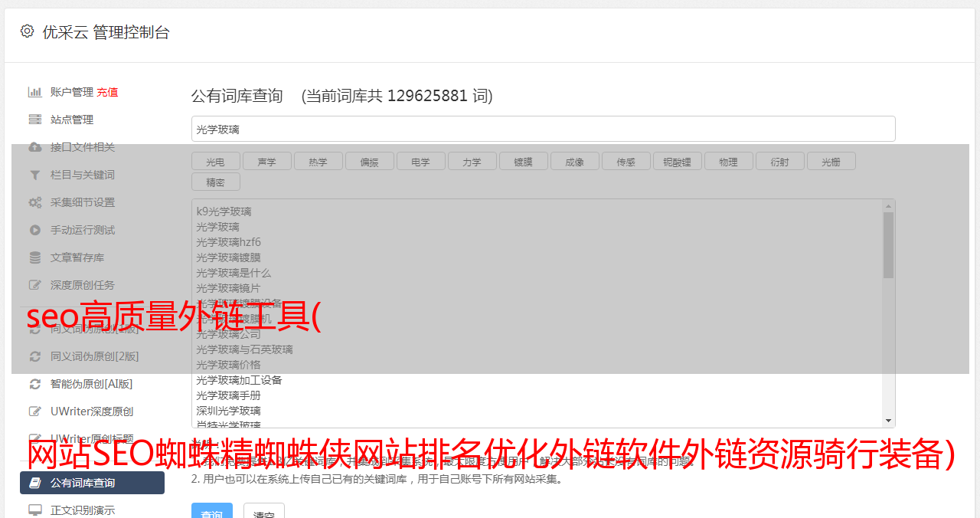Select 光学玻璃加工设备 in results list
The width and height of the screenshot is (980, 518).
pyautogui.click(x=239, y=380)
